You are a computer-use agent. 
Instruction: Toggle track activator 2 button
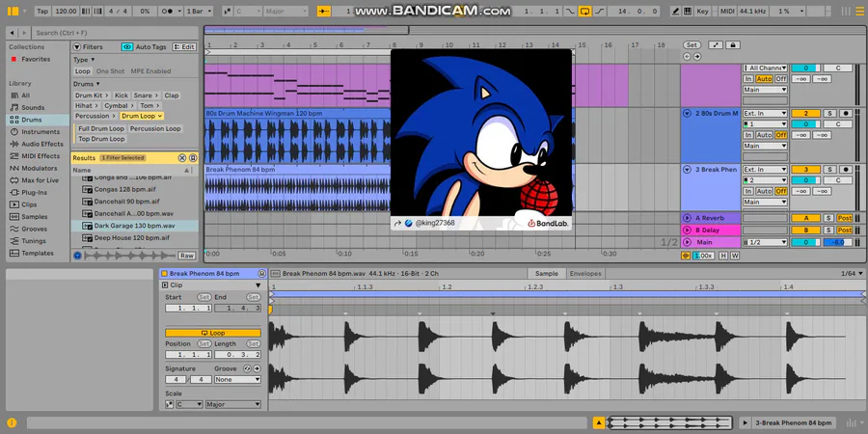tap(805, 114)
